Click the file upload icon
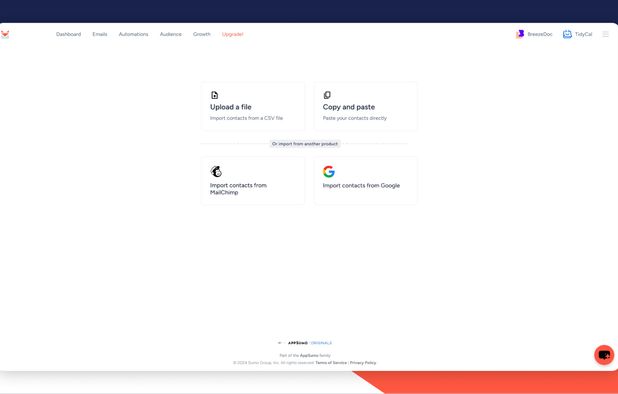Screen dimensions: 618x394 coord(214,95)
